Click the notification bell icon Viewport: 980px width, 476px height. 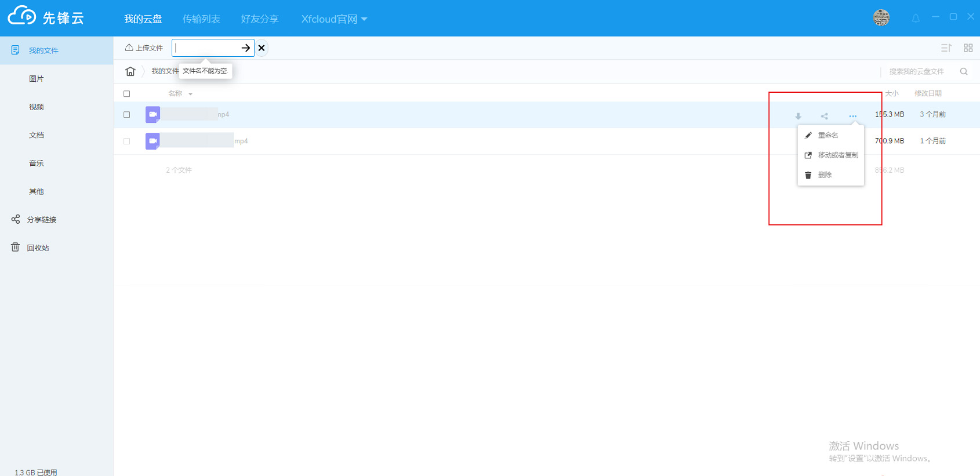point(916,19)
